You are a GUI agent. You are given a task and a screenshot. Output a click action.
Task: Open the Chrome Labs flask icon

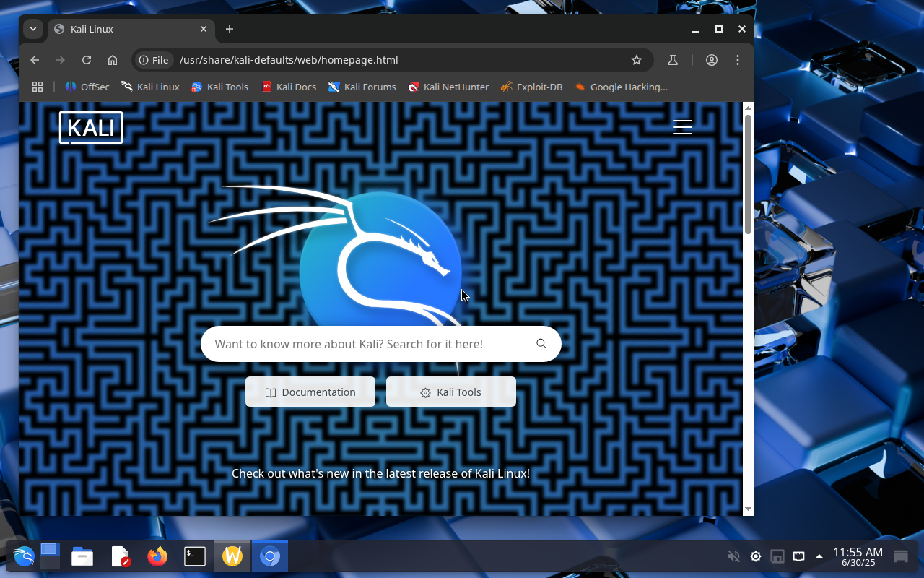point(673,60)
